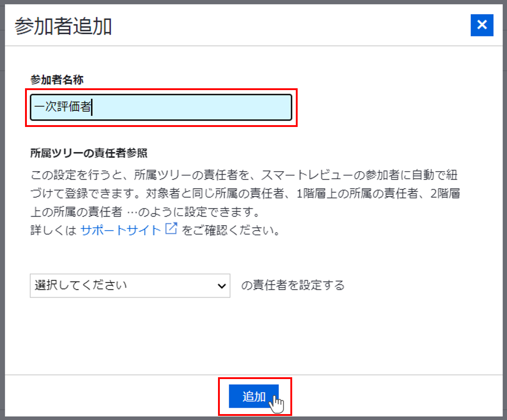Close the 参加者追加 dialog with X
This screenshot has height=420, width=507.
(482, 25)
